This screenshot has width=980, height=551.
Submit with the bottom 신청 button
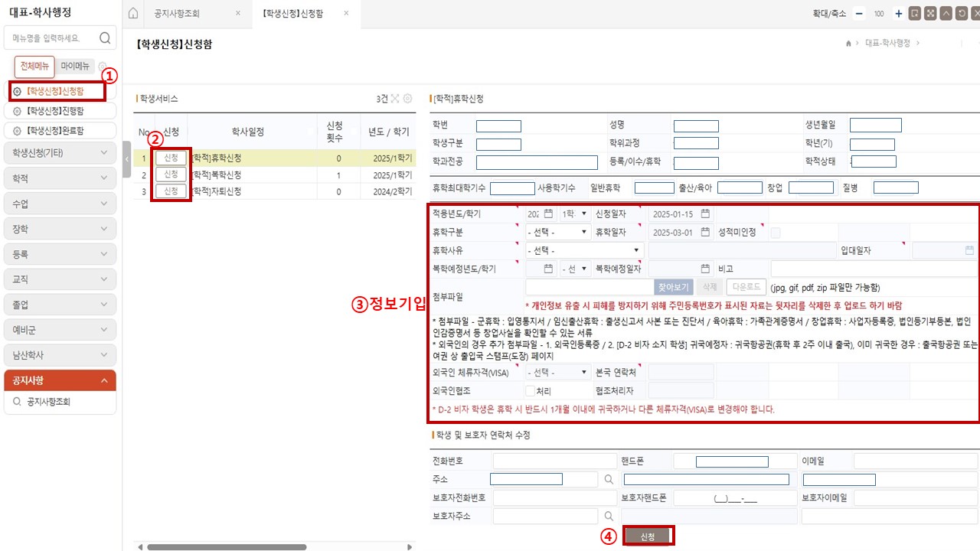coord(648,536)
